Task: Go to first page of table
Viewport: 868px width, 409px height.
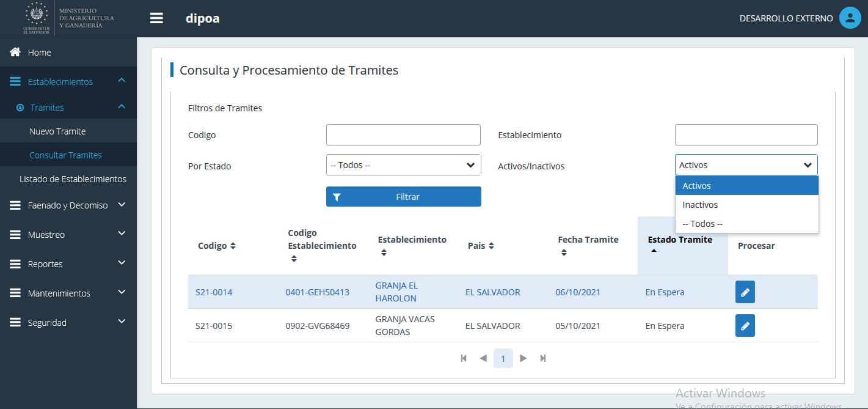Action: [464, 358]
